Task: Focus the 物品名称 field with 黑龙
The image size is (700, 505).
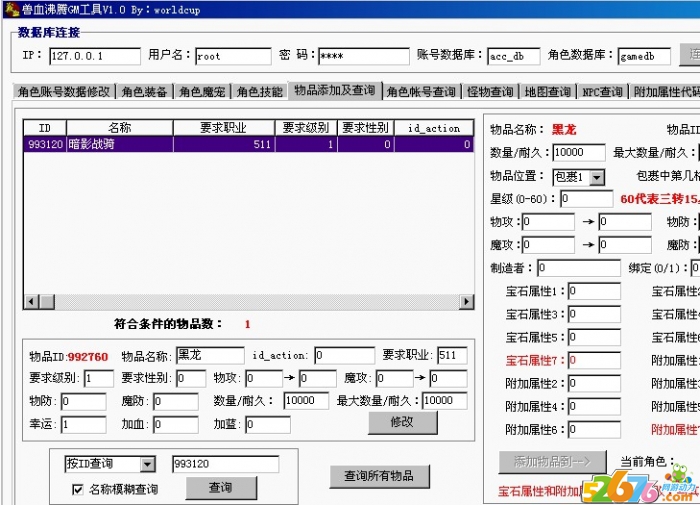Action: click(210, 356)
